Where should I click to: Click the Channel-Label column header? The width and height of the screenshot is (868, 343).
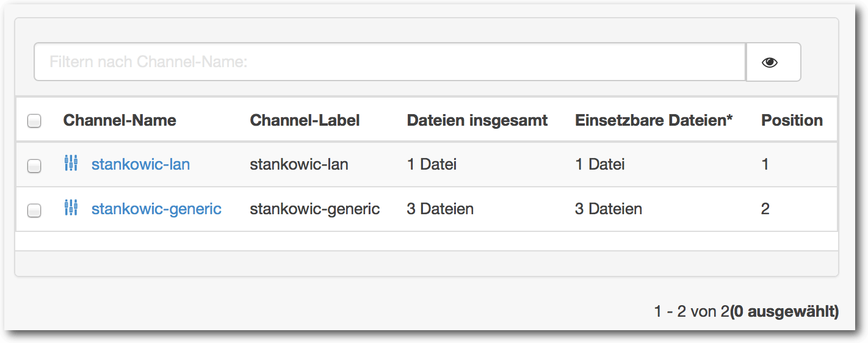305,120
